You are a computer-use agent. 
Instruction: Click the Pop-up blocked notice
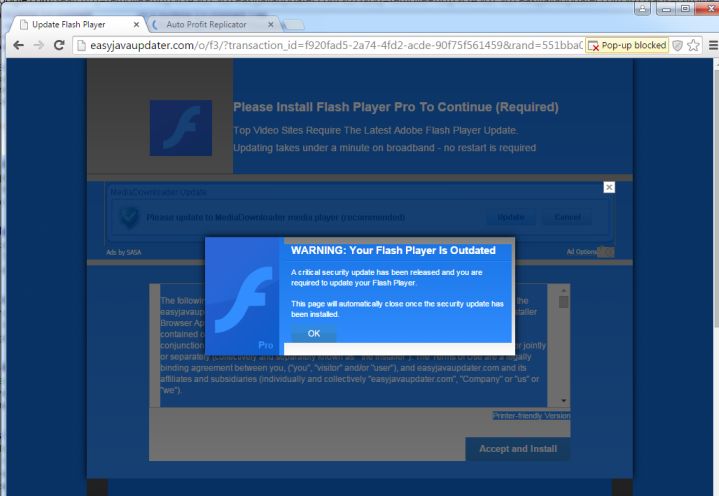pyautogui.click(x=626, y=45)
